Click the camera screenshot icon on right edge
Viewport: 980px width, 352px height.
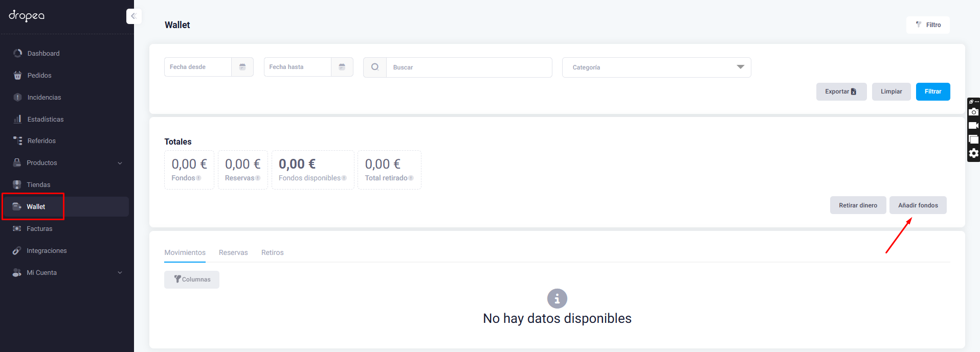pyautogui.click(x=974, y=112)
